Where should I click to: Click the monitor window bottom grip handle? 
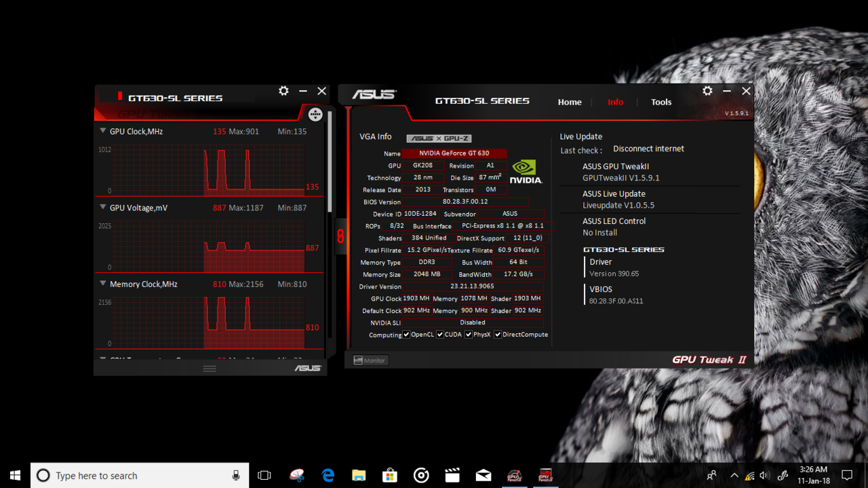pos(210,369)
